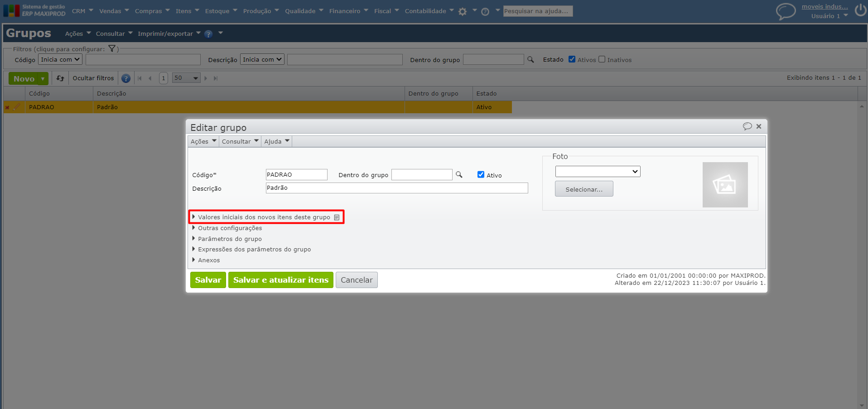Go to previous page of results
Viewport: 868px width, 409px height.
(x=150, y=78)
